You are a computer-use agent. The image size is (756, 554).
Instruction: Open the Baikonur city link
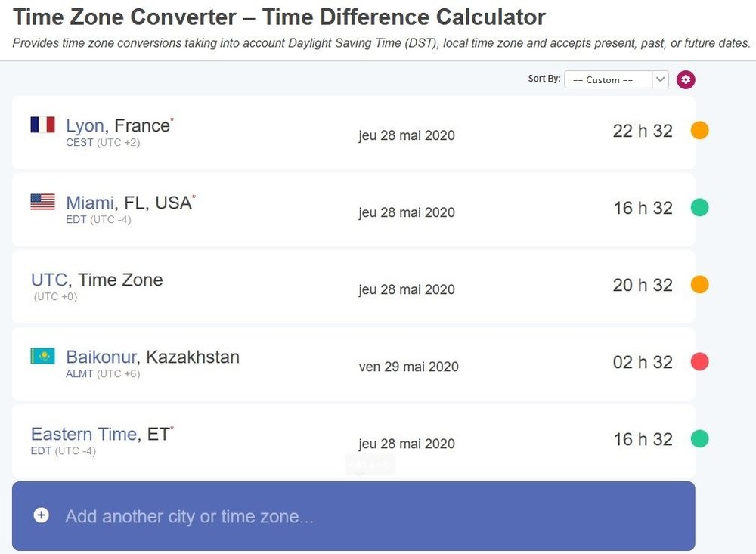101,357
